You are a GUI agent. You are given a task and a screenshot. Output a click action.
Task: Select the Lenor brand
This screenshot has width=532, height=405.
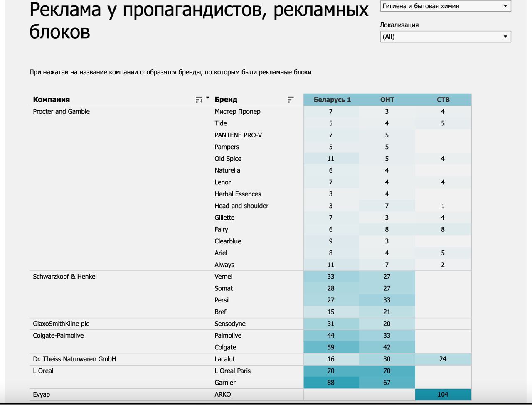tap(222, 182)
